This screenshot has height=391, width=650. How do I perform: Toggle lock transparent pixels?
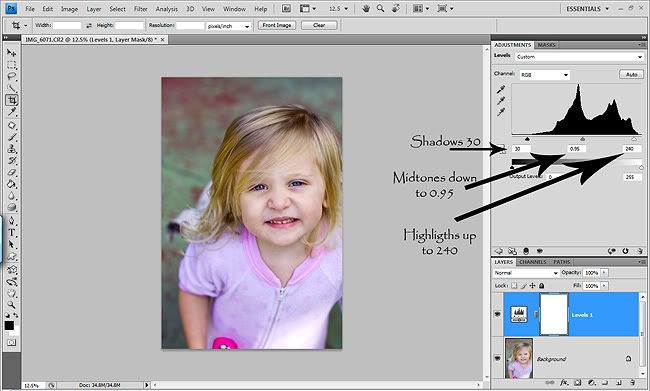coord(514,286)
